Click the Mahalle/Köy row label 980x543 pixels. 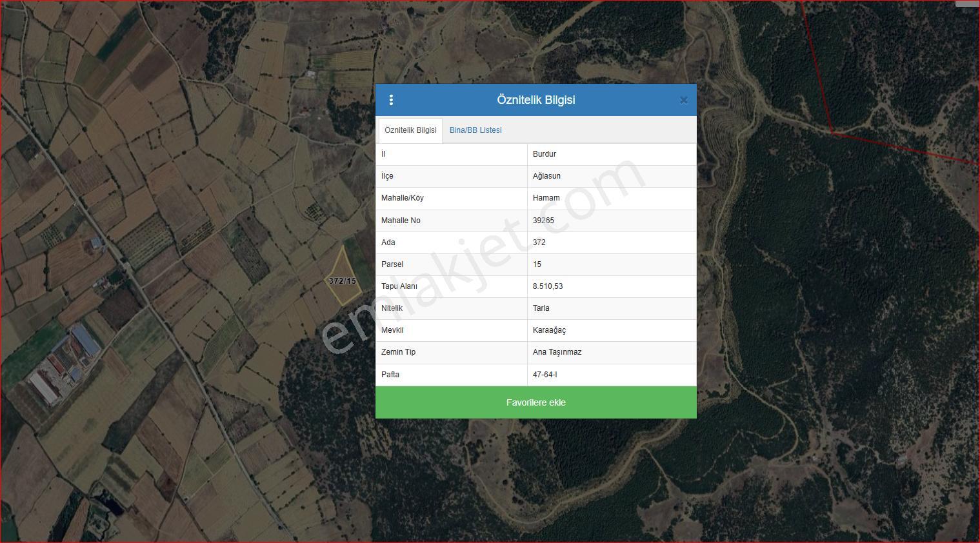pyautogui.click(x=403, y=198)
